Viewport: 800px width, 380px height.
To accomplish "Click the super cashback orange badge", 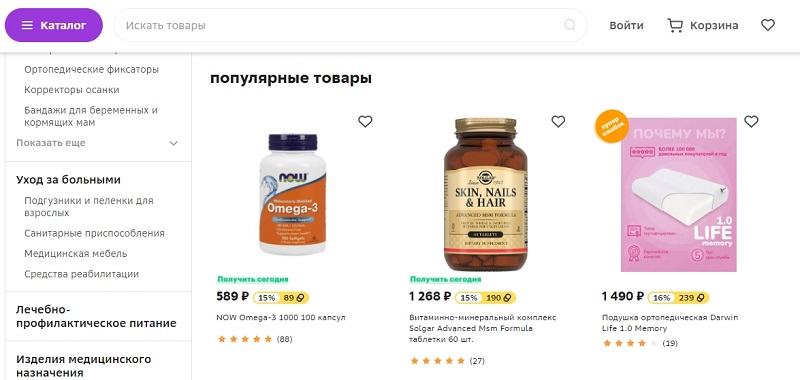I will [611, 125].
